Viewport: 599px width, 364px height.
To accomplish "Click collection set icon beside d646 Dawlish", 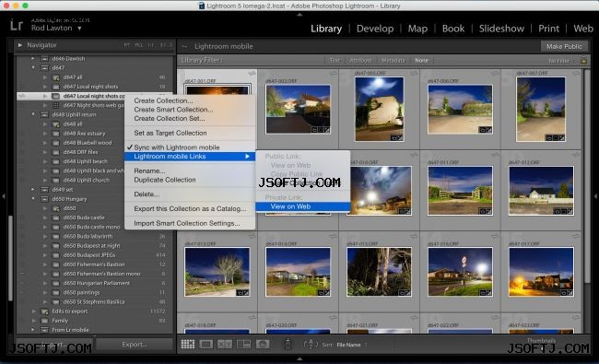I will coord(45,58).
